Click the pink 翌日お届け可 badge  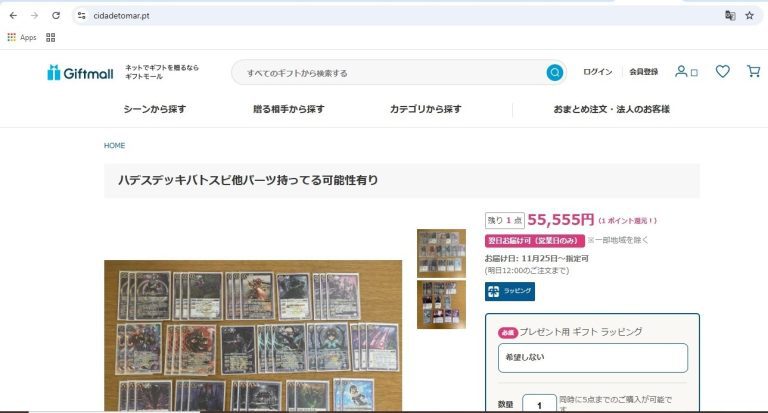(534, 241)
